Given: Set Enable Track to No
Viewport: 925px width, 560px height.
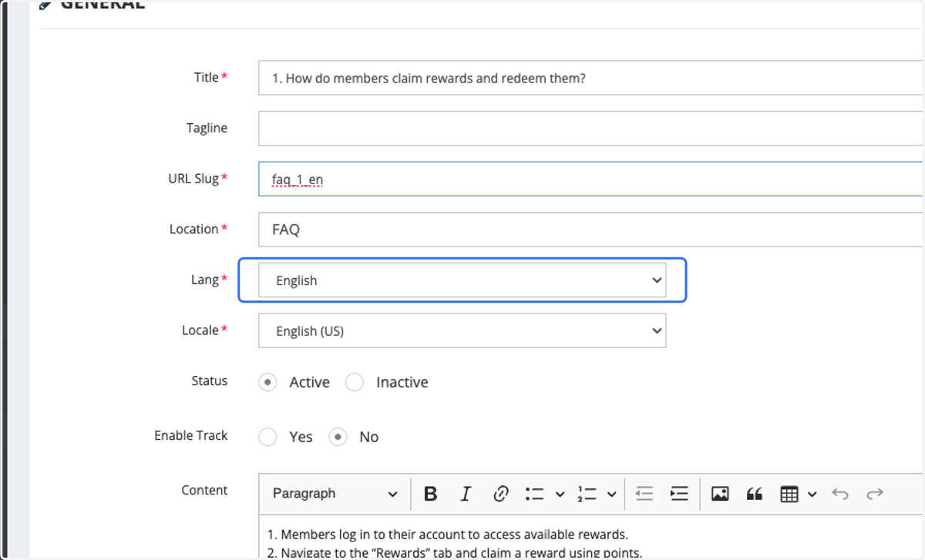Looking at the screenshot, I should tap(338, 437).
